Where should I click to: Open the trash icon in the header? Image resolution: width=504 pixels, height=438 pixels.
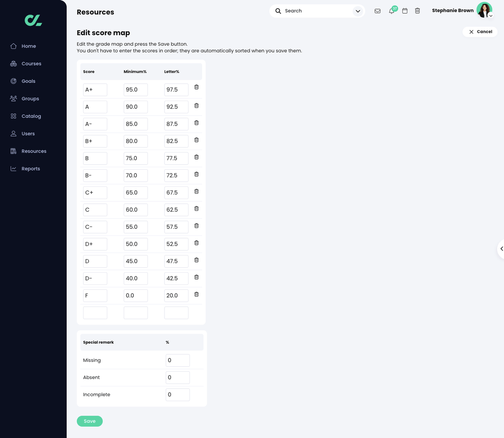(x=417, y=11)
